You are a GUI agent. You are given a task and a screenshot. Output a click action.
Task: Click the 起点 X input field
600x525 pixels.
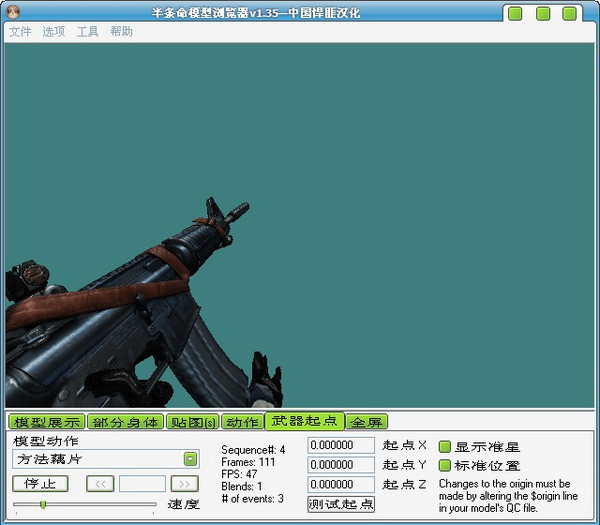point(340,445)
